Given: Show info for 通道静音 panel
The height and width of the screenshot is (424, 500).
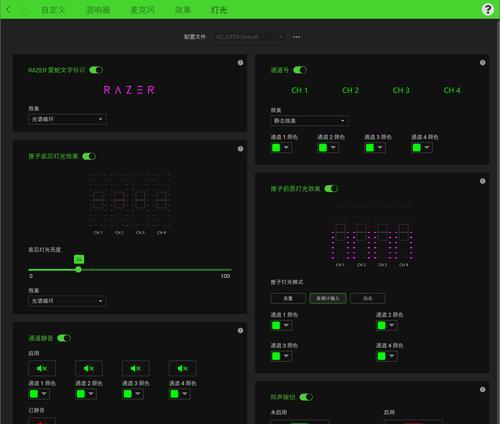Looking at the screenshot, I should tap(240, 331).
